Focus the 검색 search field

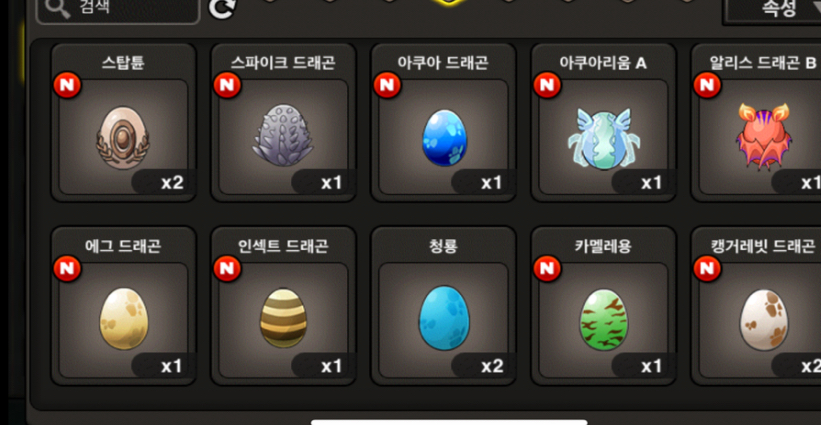coord(118,10)
